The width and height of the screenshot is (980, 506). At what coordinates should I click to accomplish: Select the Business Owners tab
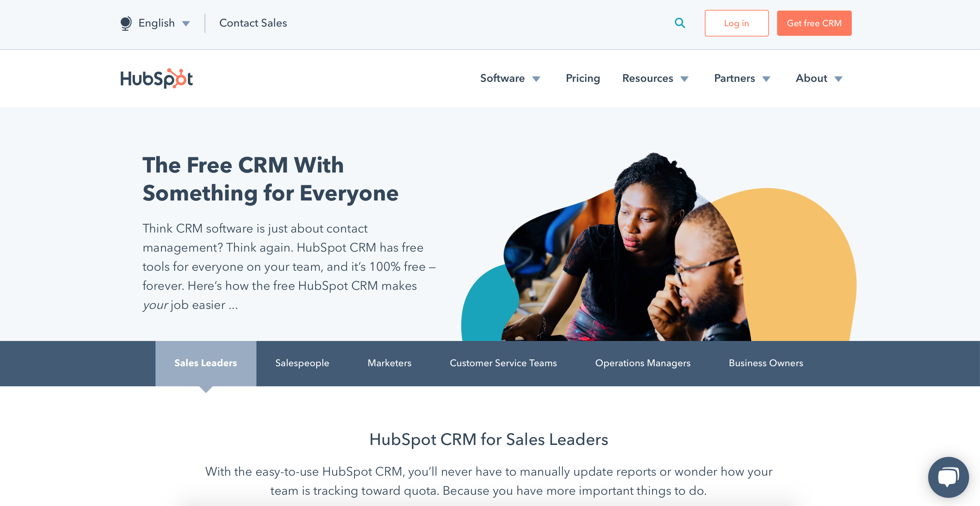(x=767, y=363)
